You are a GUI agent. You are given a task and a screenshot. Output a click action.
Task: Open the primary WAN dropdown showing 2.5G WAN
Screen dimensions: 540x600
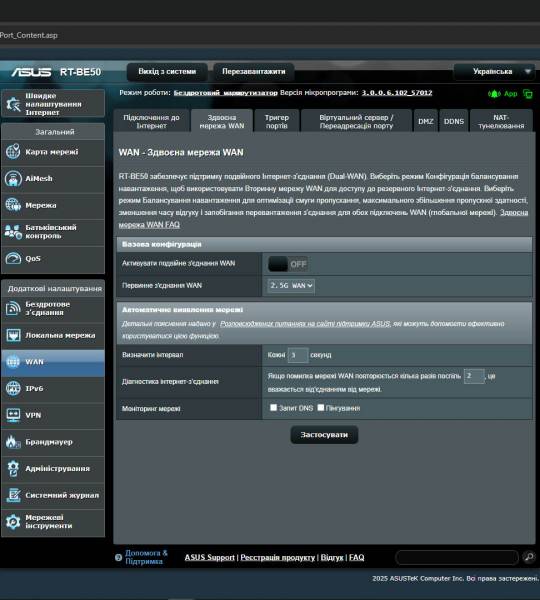tap(291, 285)
